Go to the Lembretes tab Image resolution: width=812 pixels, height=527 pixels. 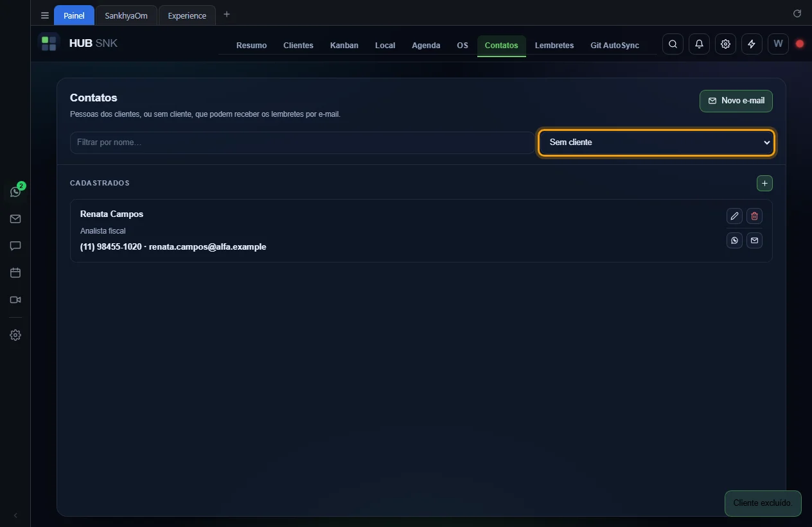tap(554, 46)
